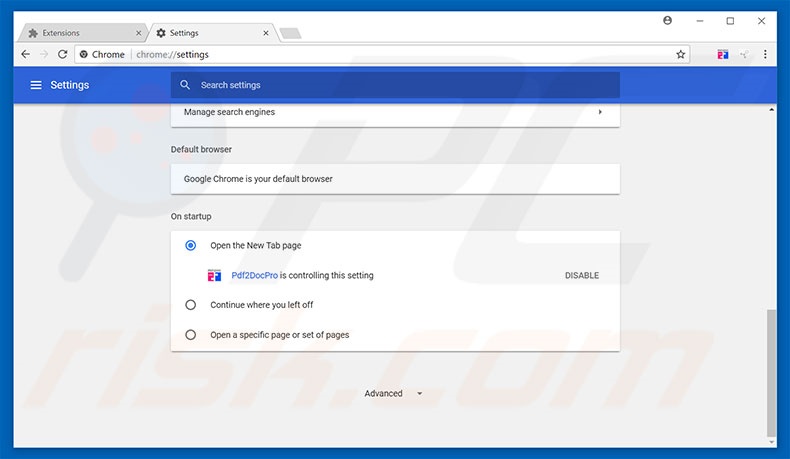The height and width of the screenshot is (459, 790).
Task: Click into the Search settings field
Action: click(395, 85)
